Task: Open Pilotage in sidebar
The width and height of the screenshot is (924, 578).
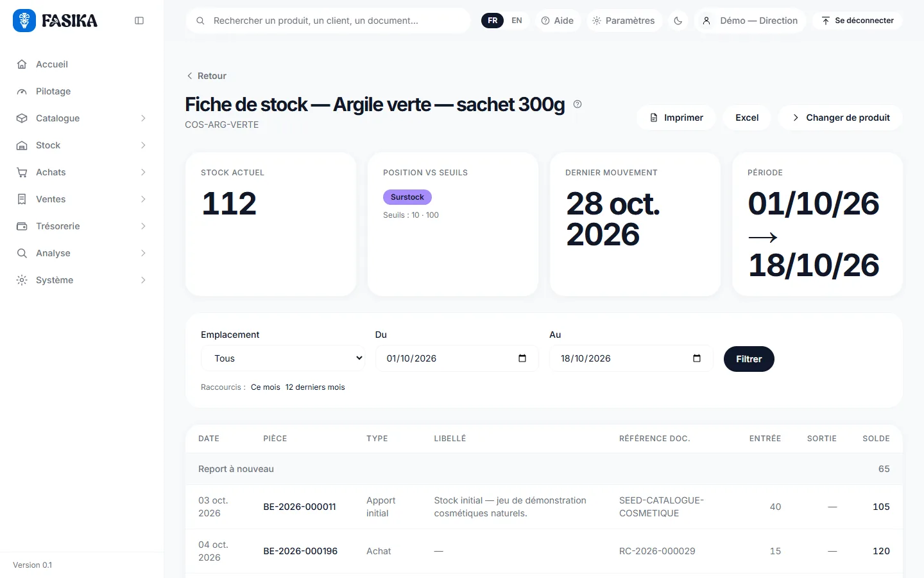Action: coord(53,91)
